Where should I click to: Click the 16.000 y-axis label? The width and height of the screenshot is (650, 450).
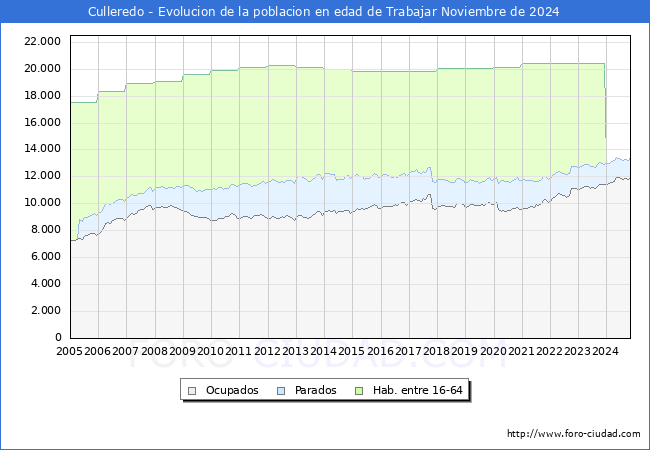[x=42, y=122]
